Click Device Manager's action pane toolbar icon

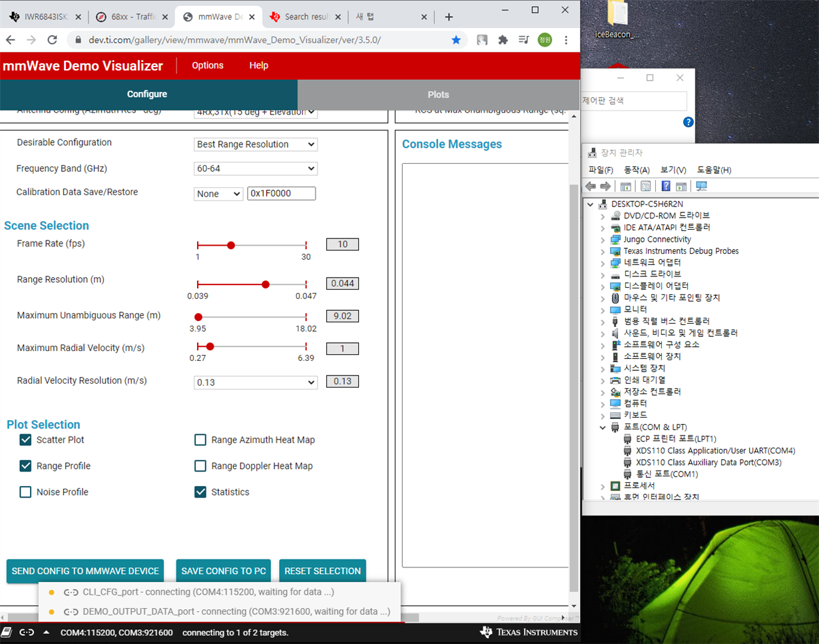pos(681,186)
